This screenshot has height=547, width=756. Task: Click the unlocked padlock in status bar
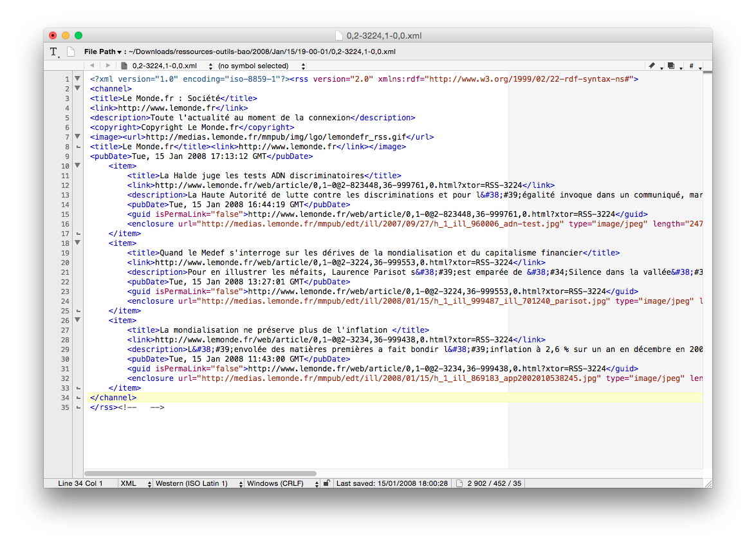(326, 483)
